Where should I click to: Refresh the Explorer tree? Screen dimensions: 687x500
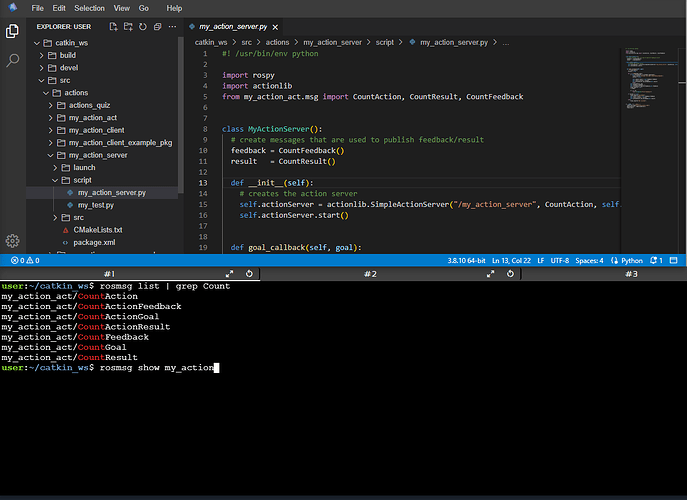click(x=143, y=27)
